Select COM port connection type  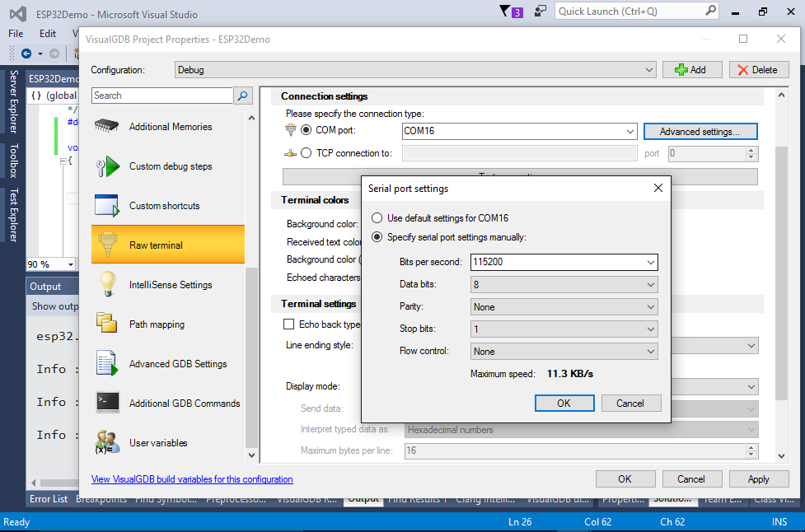306,130
